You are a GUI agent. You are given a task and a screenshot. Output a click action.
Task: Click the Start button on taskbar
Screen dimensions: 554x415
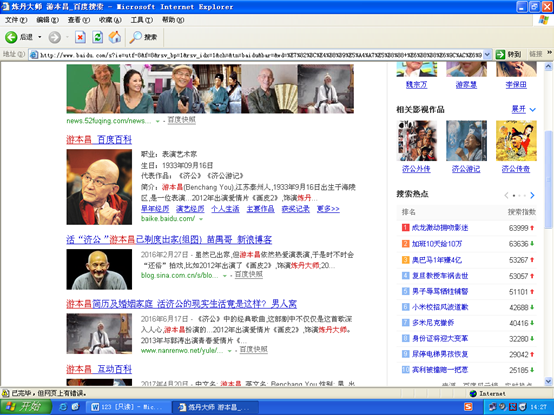25,407
